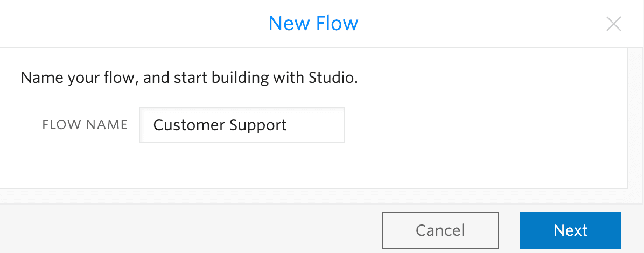Focus the Flow Name input field
Screen dimensions: 644x253
tap(241, 125)
